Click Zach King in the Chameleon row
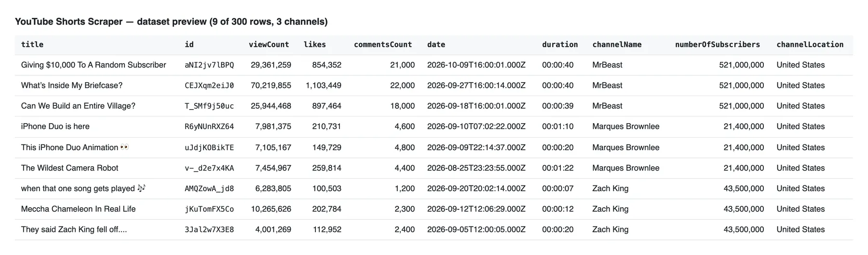Screen dimensions: 868x255 click(x=610, y=209)
